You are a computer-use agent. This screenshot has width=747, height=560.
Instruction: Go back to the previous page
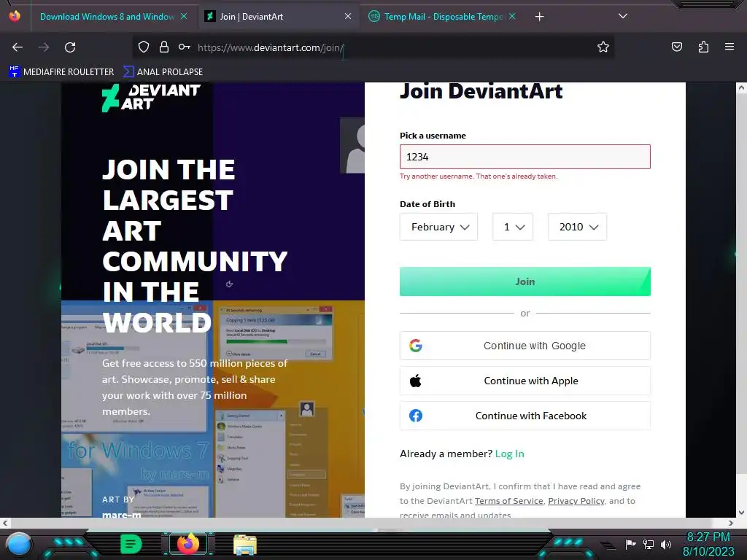(x=18, y=47)
